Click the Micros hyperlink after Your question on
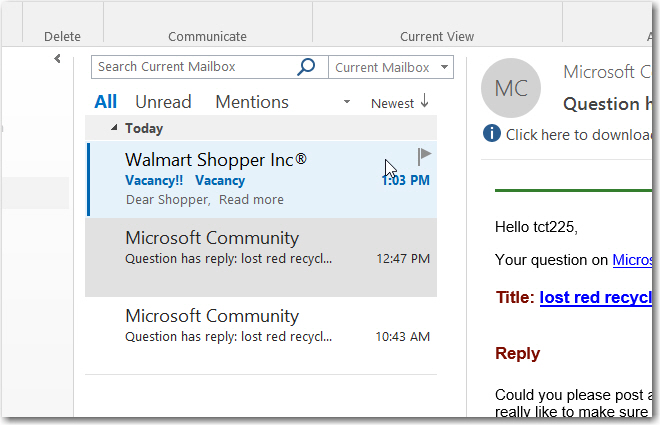Image resolution: width=660 pixels, height=425 pixels. click(631, 260)
